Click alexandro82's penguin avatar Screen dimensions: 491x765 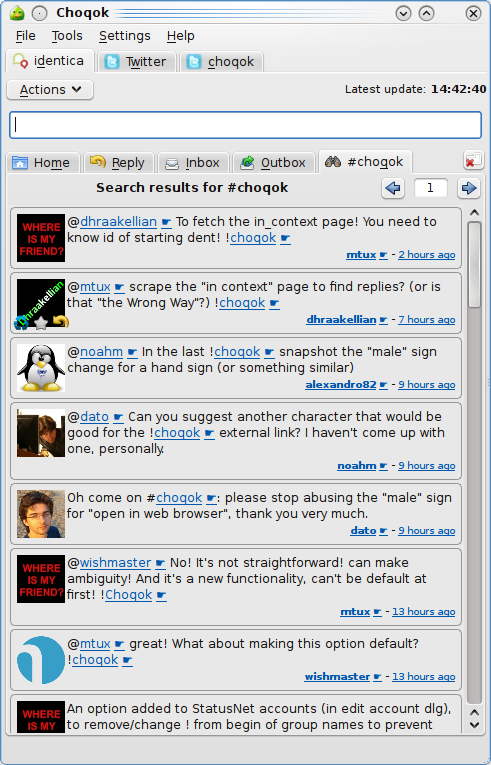[x=41, y=368]
